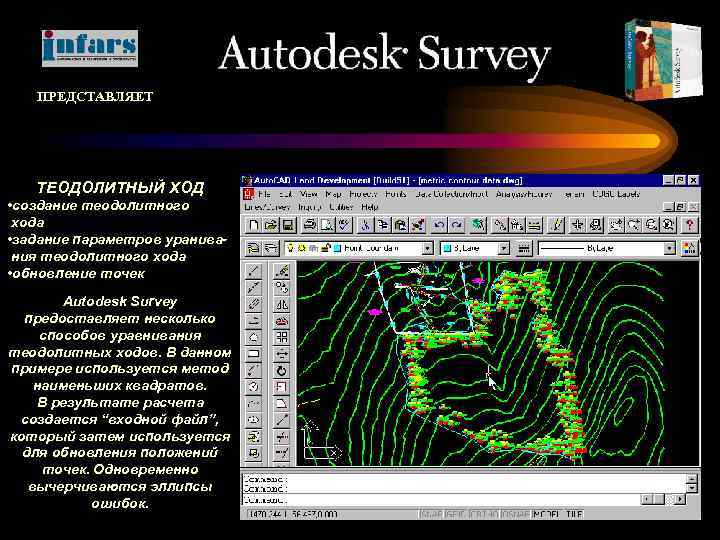Screen dimensions: 720x540
Task: Open the Layers dialog icon
Action: click(x=271, y=248)
